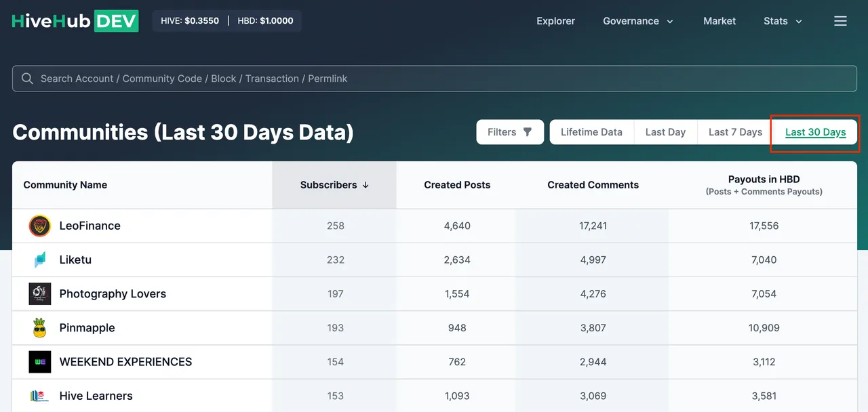Image resolution: width=868 pixels, height=412 pixels.
Task: Click LeoFinance created posts 4,640
Action: coord(457,226)
